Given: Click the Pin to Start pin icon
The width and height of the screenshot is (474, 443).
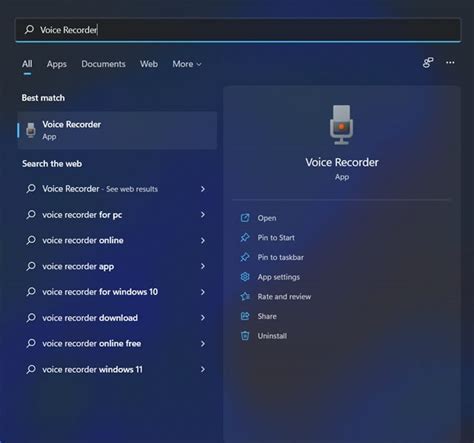Looking at the screenshot, I should pyautogui.click(x=245, y=238).
